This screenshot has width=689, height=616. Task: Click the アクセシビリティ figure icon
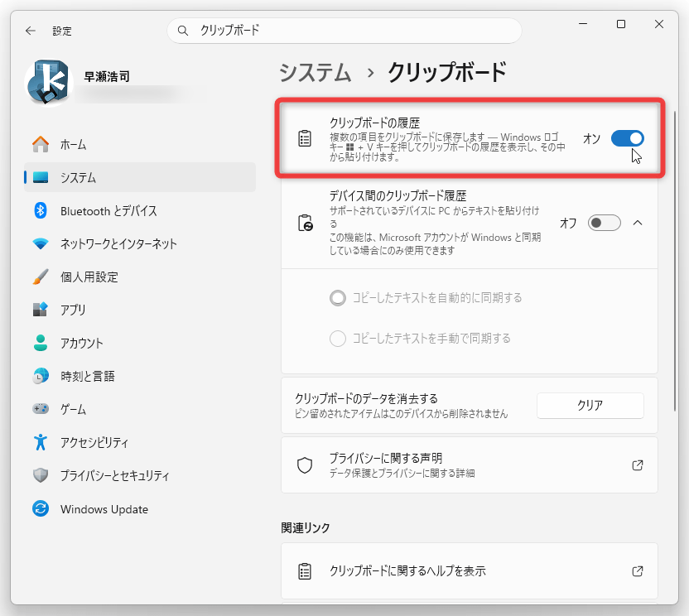pos(41,442)
